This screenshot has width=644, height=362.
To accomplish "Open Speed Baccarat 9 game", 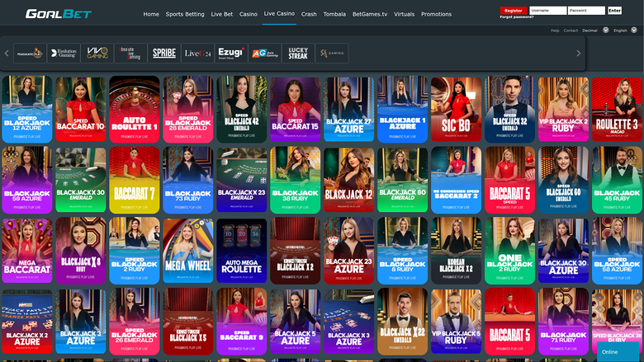I will tap(241, 322).
